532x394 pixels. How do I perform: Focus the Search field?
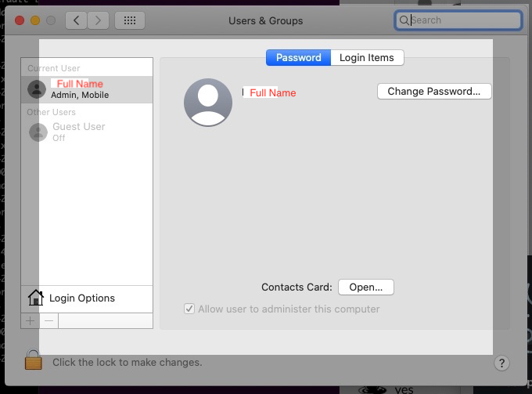tap(458, 20)
